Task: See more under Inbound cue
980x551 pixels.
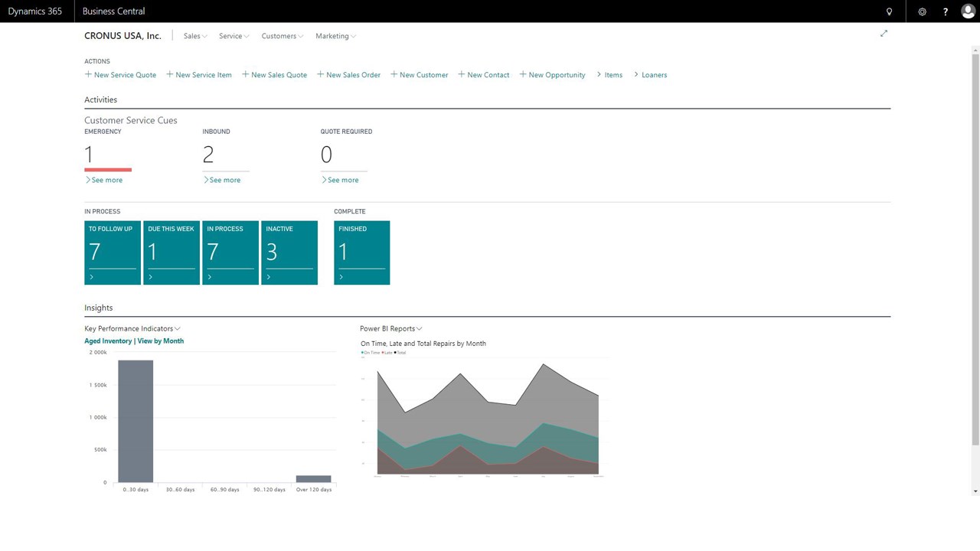Action: pyautogui.click(x=222, y=180)
